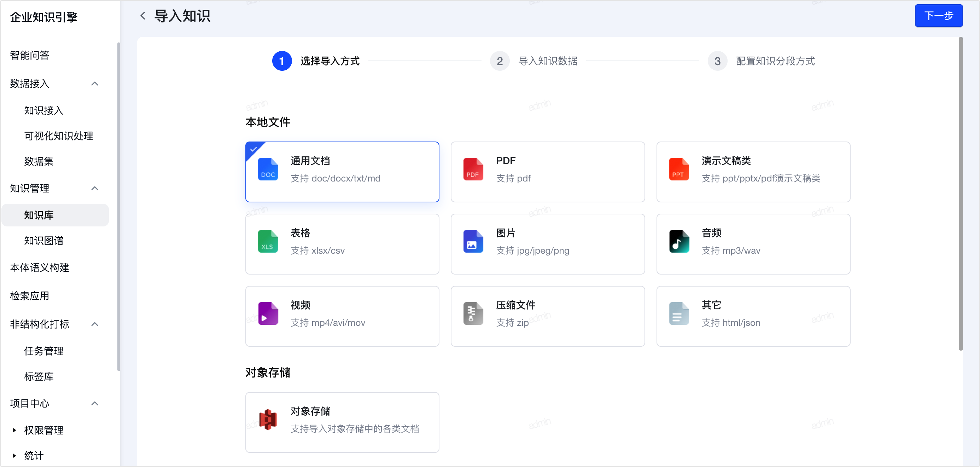Open 智能问答 in the sidebar

(30, 55)
